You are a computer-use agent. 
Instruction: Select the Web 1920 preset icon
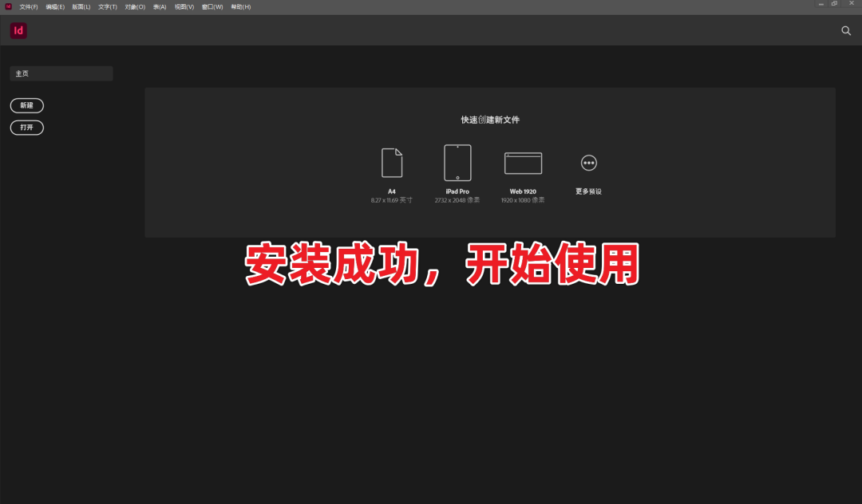[524, 162]
